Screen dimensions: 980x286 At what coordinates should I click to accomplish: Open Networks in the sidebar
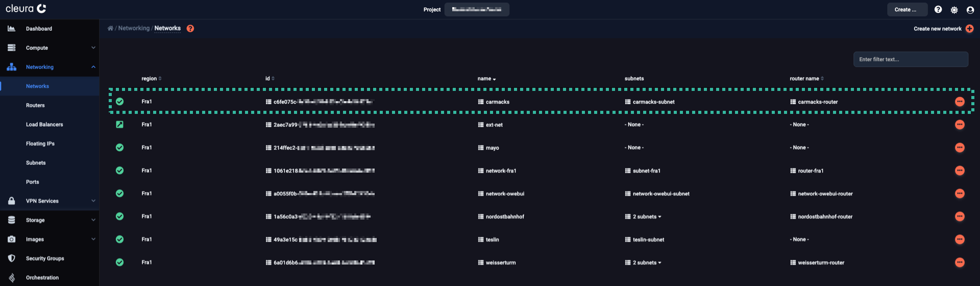click(37, 86)
